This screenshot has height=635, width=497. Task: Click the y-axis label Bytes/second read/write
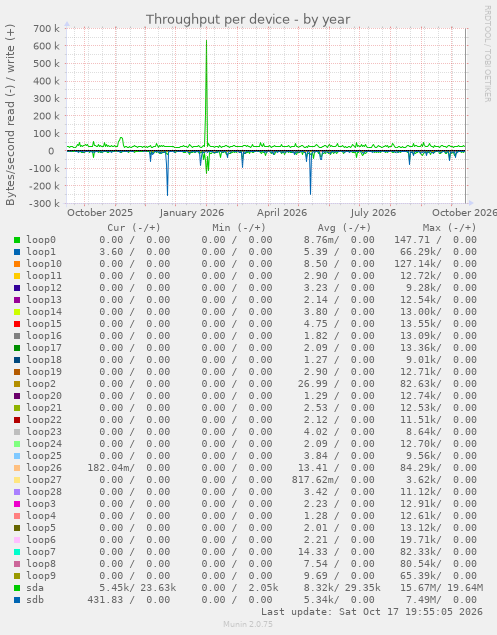click(10, 115)
